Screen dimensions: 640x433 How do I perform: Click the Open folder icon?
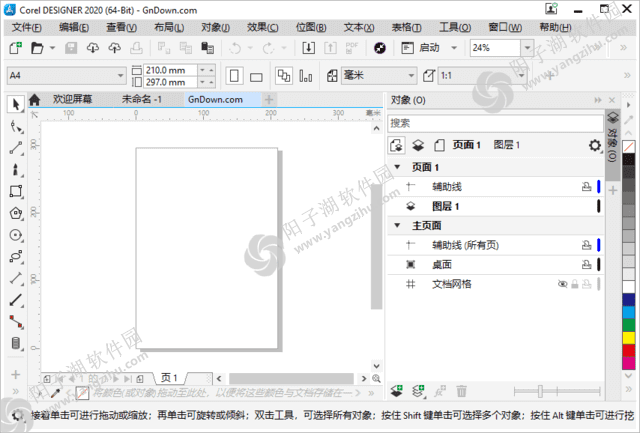pyautogui.click(x=37, y=48)
